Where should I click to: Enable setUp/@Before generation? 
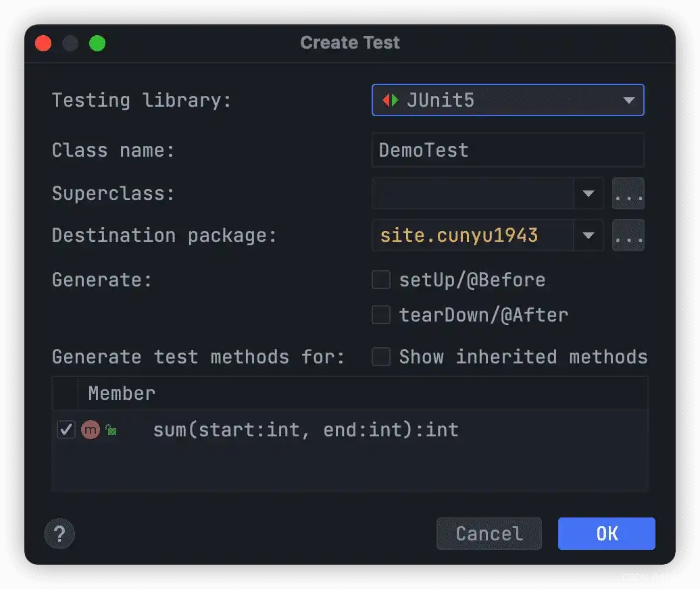tap(381, 280)
